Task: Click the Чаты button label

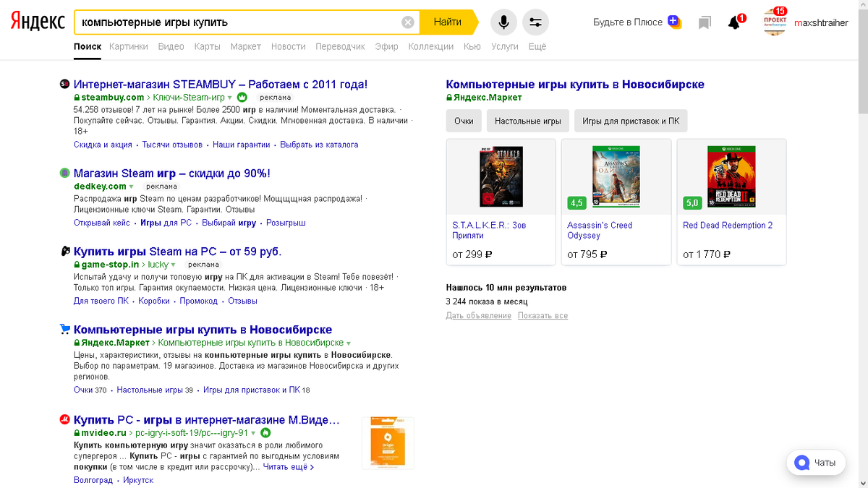Action: [825, 463]
